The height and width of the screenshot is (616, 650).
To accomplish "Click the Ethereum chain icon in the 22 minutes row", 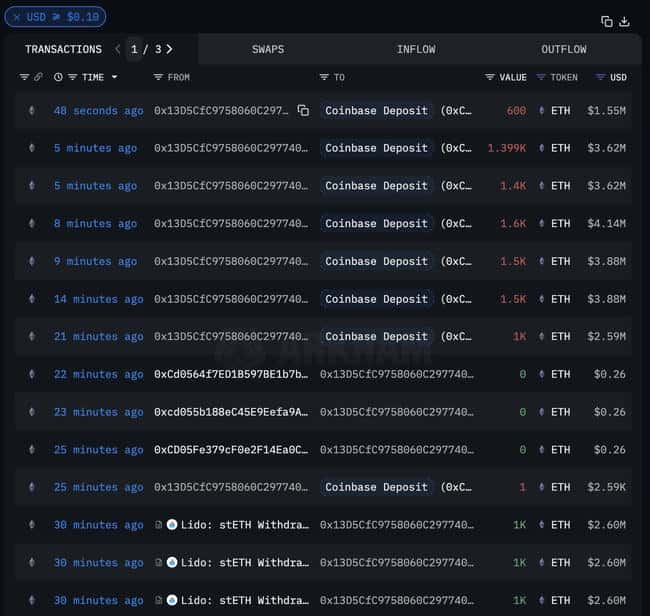I will point(32,374).
